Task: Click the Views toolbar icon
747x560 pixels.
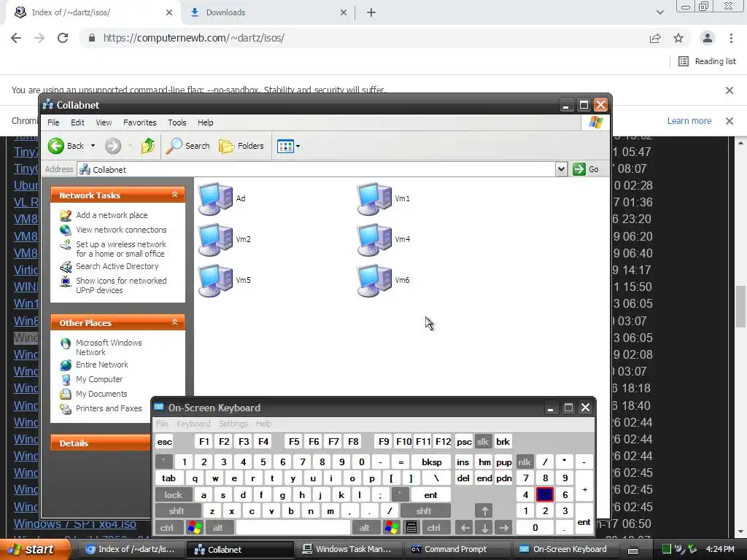Action: click(x=285, y=146)
